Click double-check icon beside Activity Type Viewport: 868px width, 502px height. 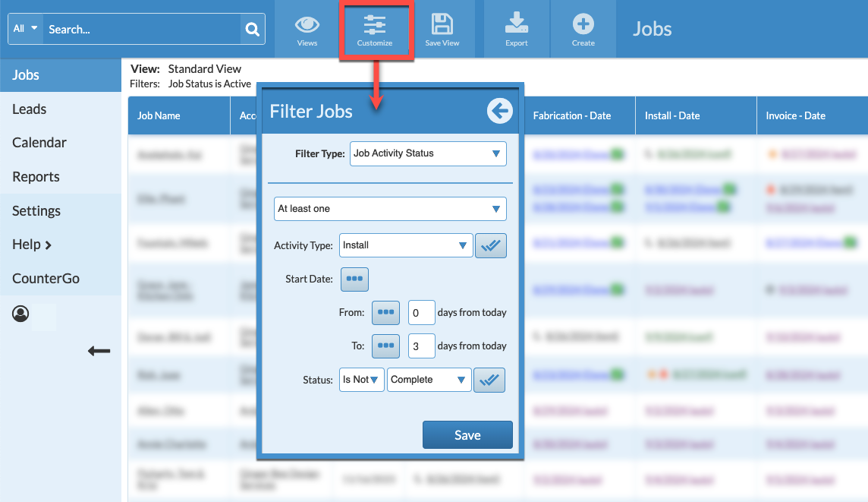(491, 245)
